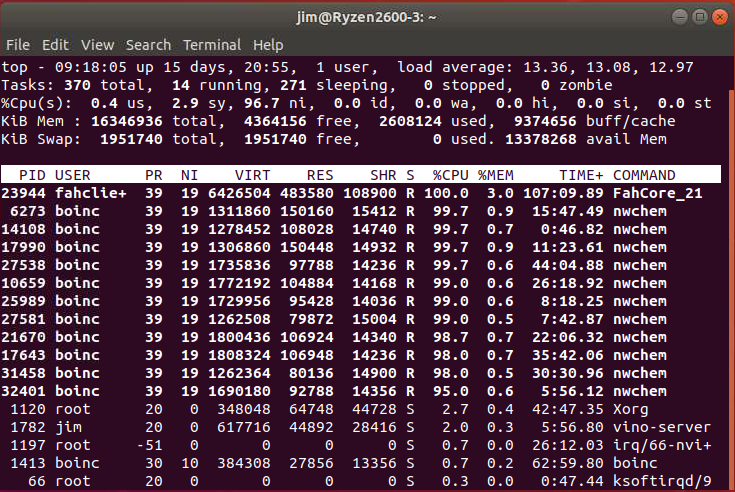Click PID 21670 in process list
The width and height of the screenshot is (735, 492).
pyautogui.click(x=23, y=337)
